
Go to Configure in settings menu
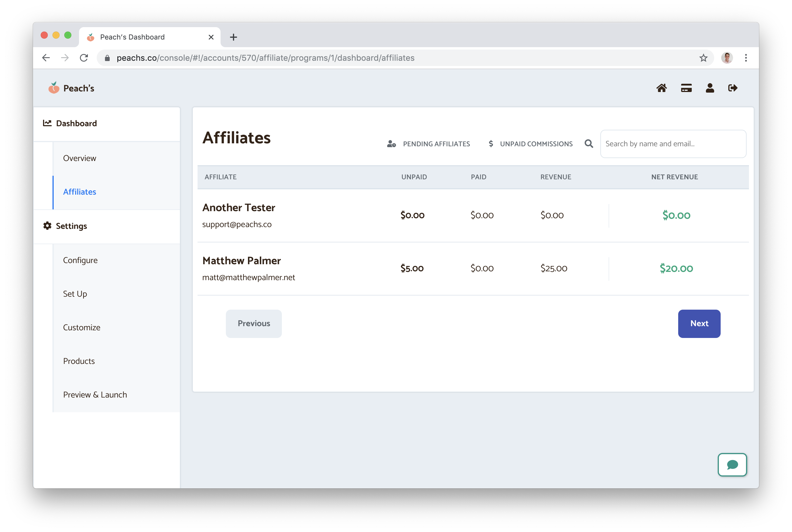coord(80,260)
